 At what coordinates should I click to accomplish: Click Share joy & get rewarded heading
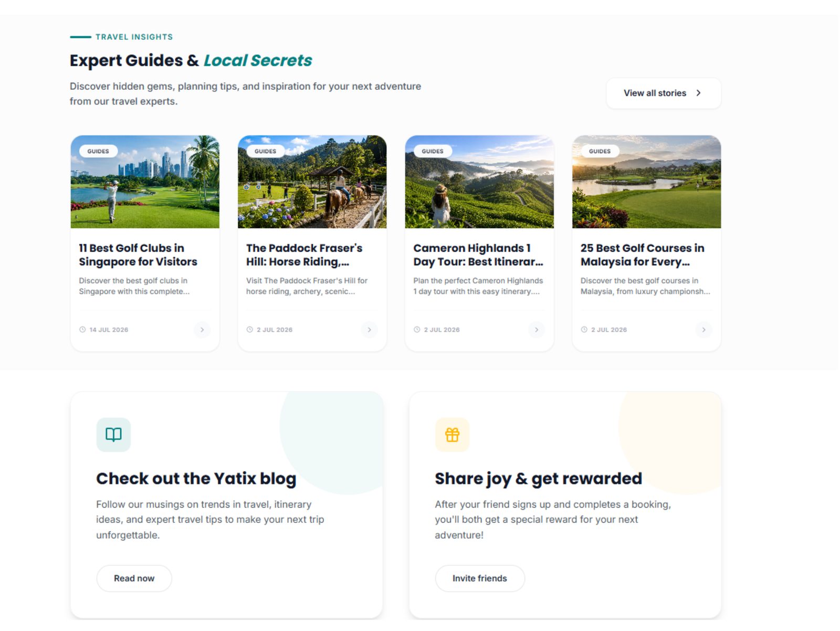point(539,479)
